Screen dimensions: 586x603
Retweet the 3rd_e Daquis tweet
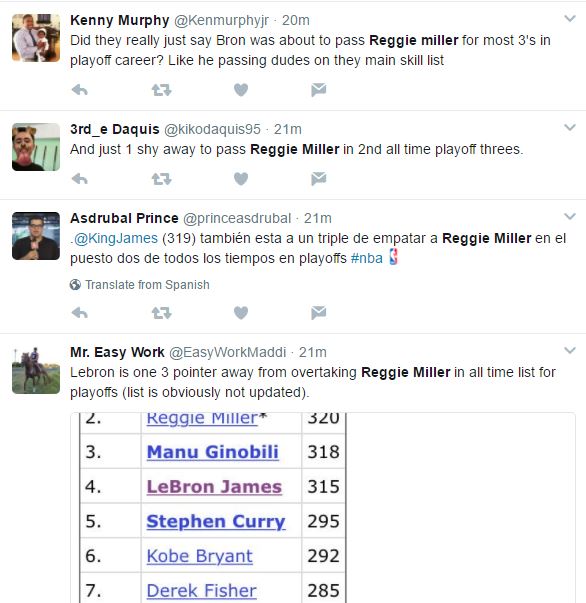161,179
